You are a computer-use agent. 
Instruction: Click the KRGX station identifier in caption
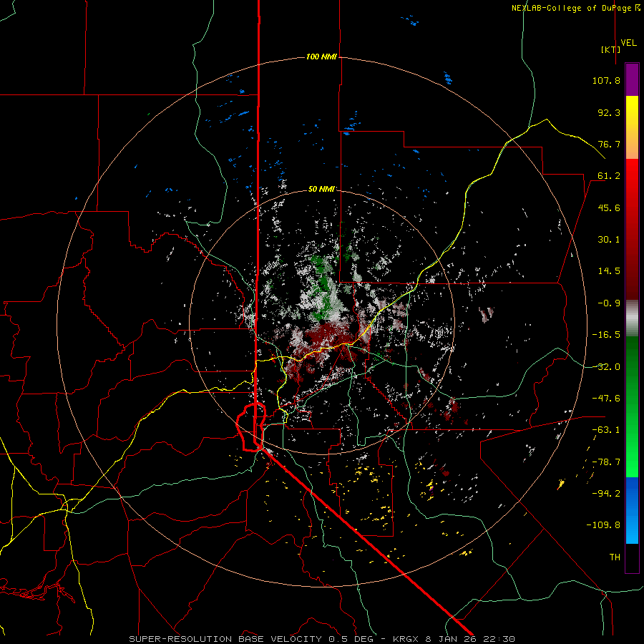[x=406, y=639]
